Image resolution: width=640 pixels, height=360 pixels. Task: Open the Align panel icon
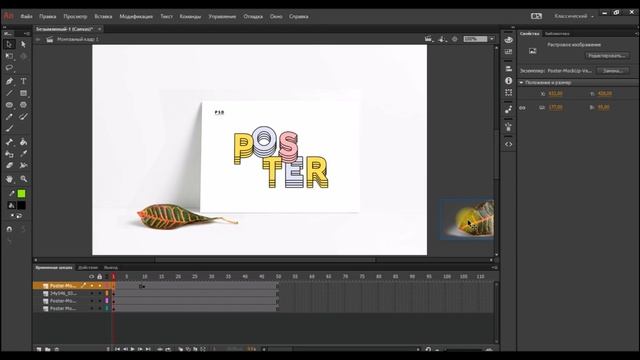tap(508, 69)
